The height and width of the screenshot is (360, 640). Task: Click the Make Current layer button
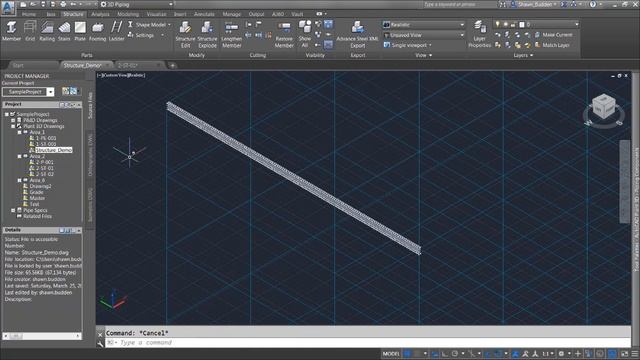[553, 35]
